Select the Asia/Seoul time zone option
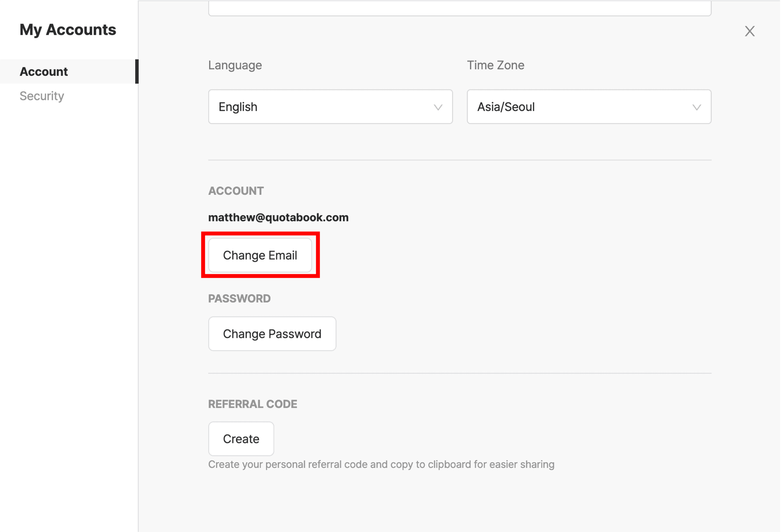Image resolution: width=781 pixels, height=532 pixels. [506, 107]
